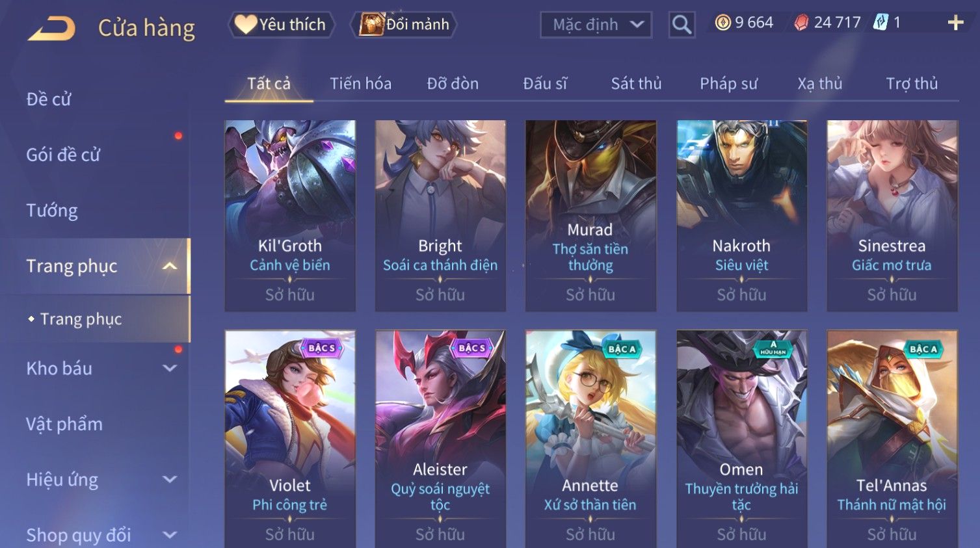The width and height of the screenshot is (980, 548).
Task: Click the gold coin currency icon
Action: coord(722,23)
